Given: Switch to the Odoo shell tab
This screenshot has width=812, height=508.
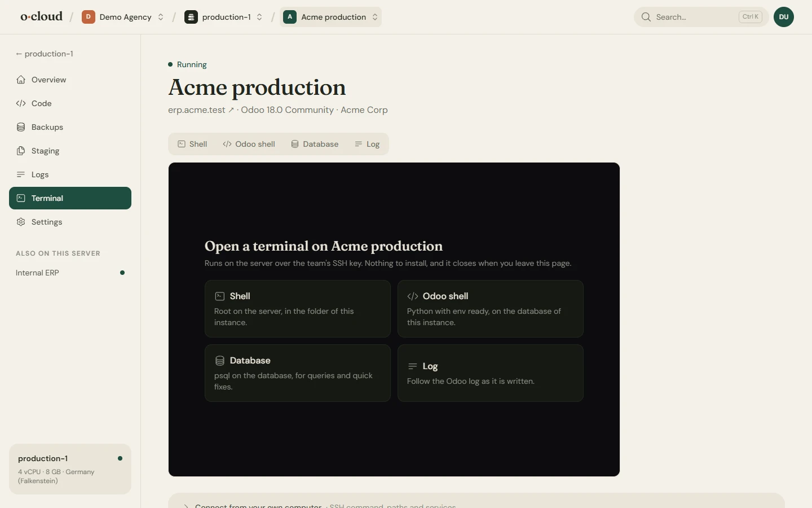Looking at the screenshot, I should 249,144.
